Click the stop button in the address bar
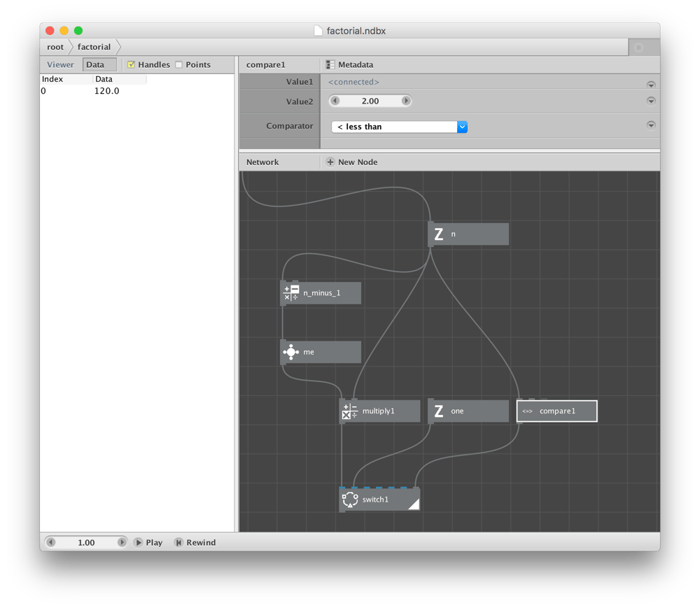 [x=639, y=48]
